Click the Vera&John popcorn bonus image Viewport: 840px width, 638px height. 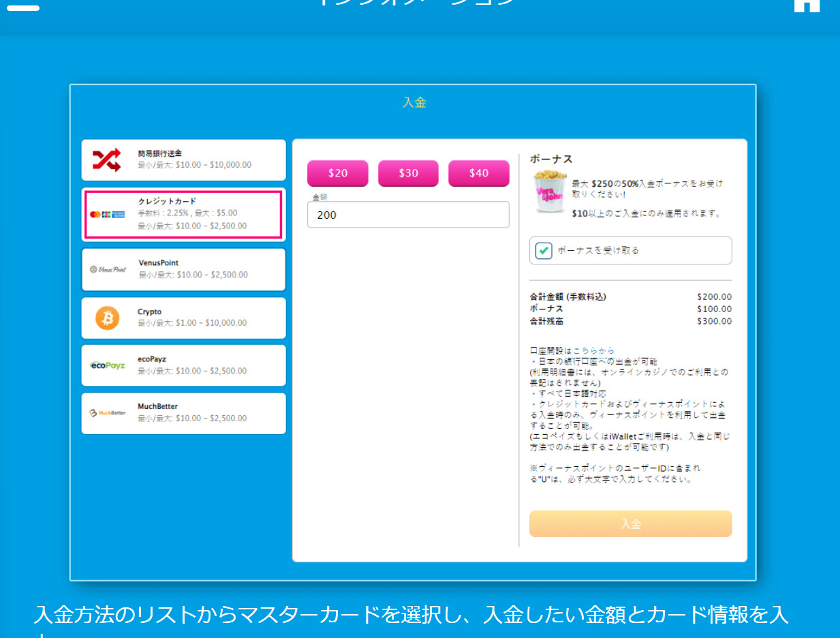(x=550, y=192)
